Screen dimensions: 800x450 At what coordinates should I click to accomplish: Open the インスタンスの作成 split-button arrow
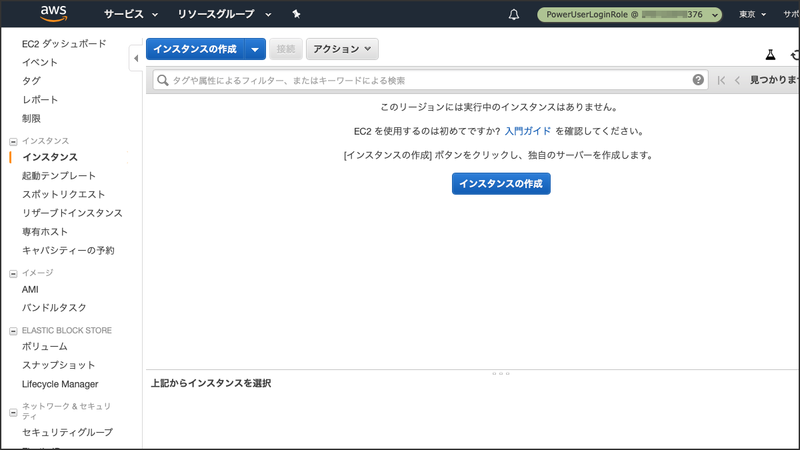point(255,49)
